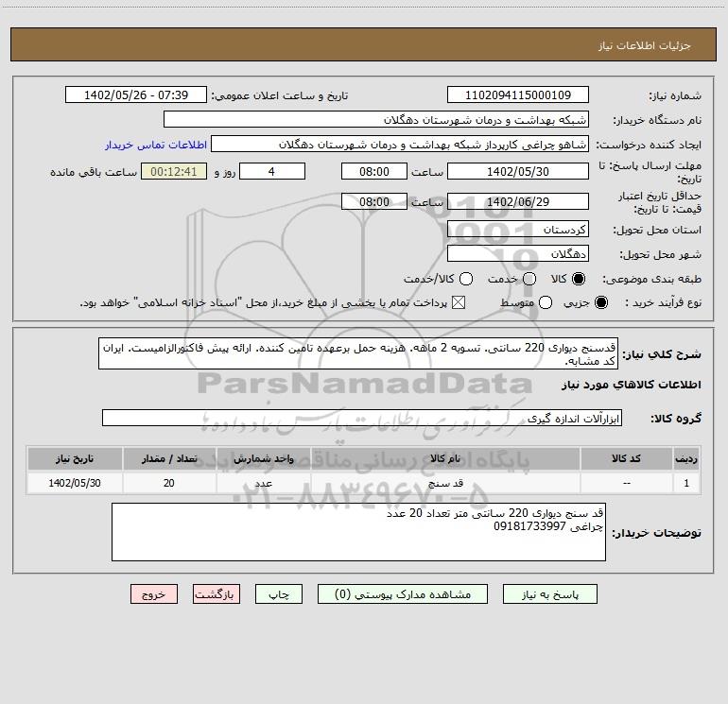The image size is (728, 704).
Task: Toggle Islamic treasury payment checkbox
Action: 459,302
